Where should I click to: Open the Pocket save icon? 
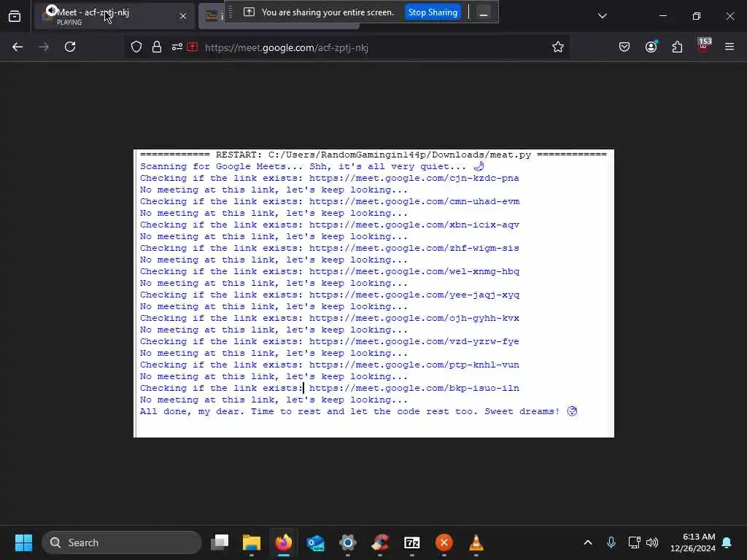click(624, 47)
